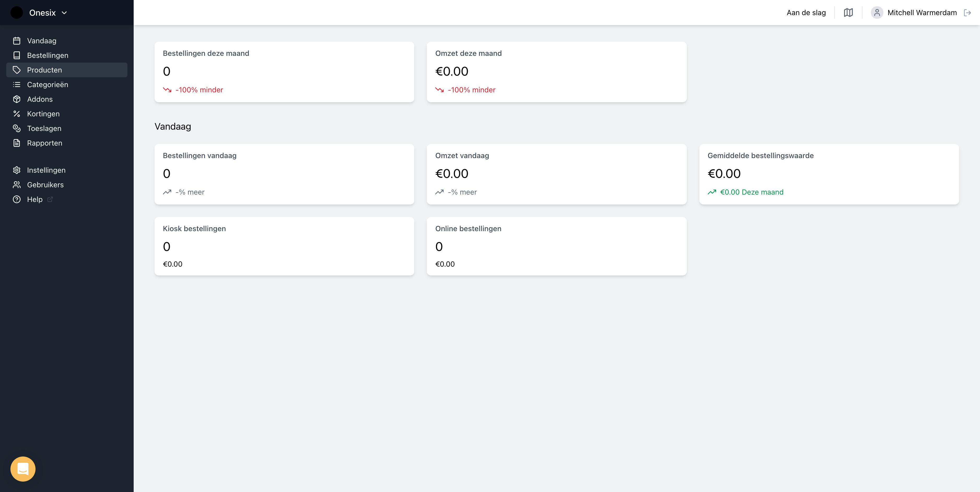The height and width of the screenshot is (492, 980).
Task: Go to Bestellingen menu item
Action: pos(67,56)
